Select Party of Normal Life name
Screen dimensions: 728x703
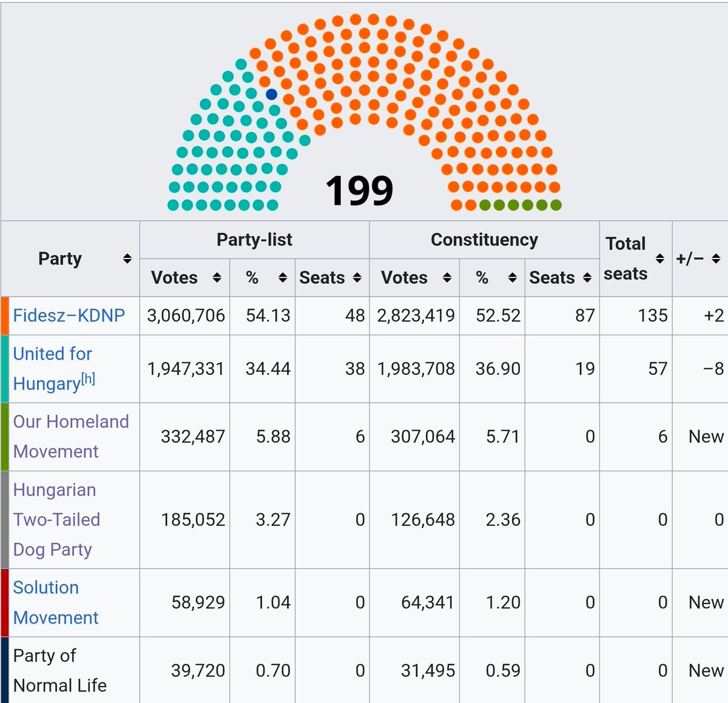click(60, 671)
